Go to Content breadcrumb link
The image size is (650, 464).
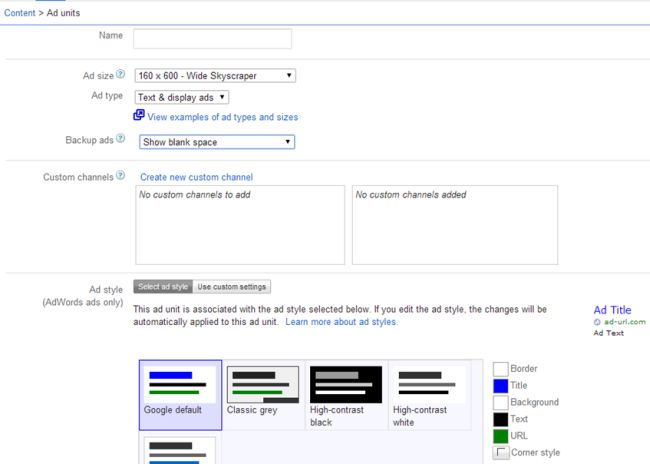click(19, 13)
